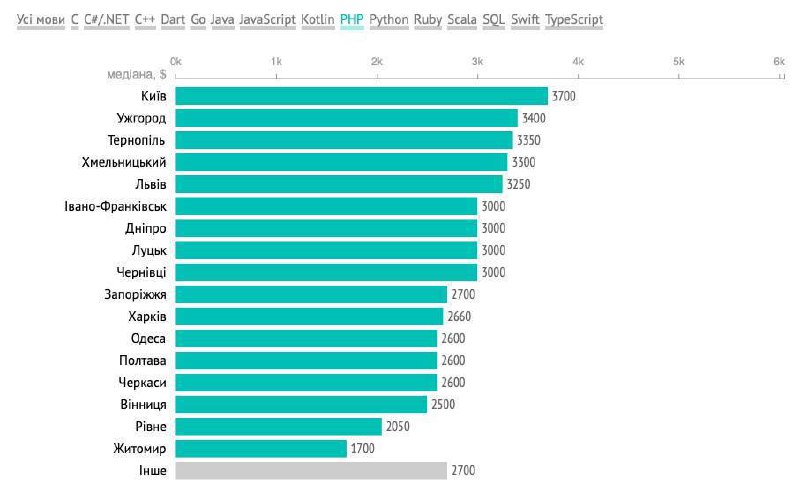Switch to the C#/.NET tab

107,20
